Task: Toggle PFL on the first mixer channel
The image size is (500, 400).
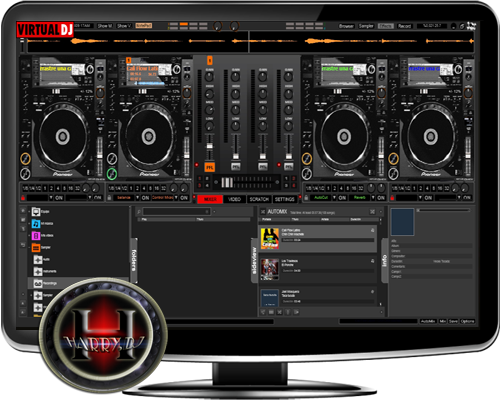Action: (x=209, y=167)
